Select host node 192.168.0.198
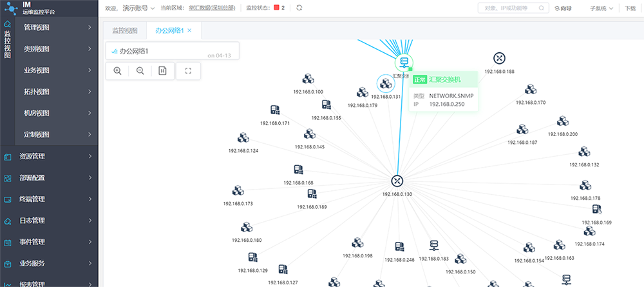Screen dimensions: 644x287 tap(357, 243)
